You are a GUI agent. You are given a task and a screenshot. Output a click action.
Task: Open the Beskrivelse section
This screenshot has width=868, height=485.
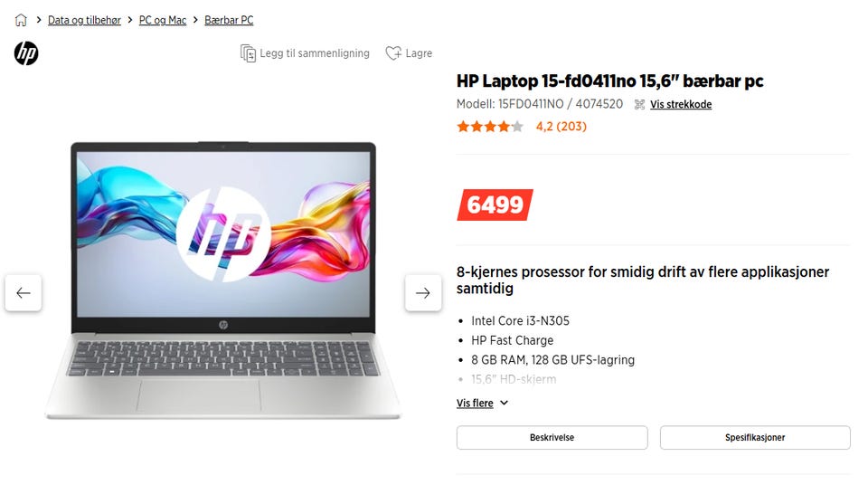pos(552,437)
